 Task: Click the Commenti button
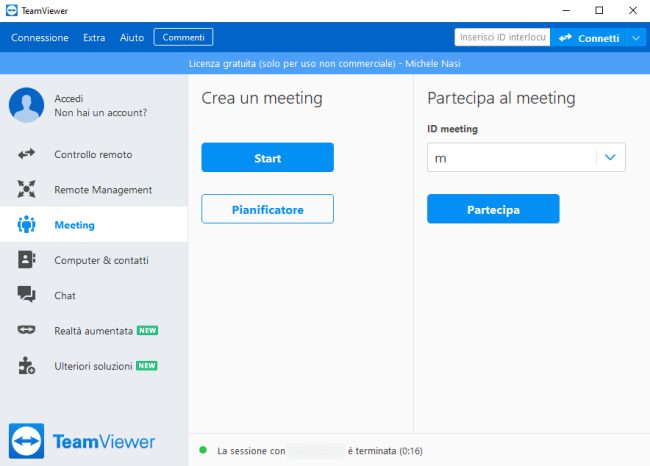183,37
